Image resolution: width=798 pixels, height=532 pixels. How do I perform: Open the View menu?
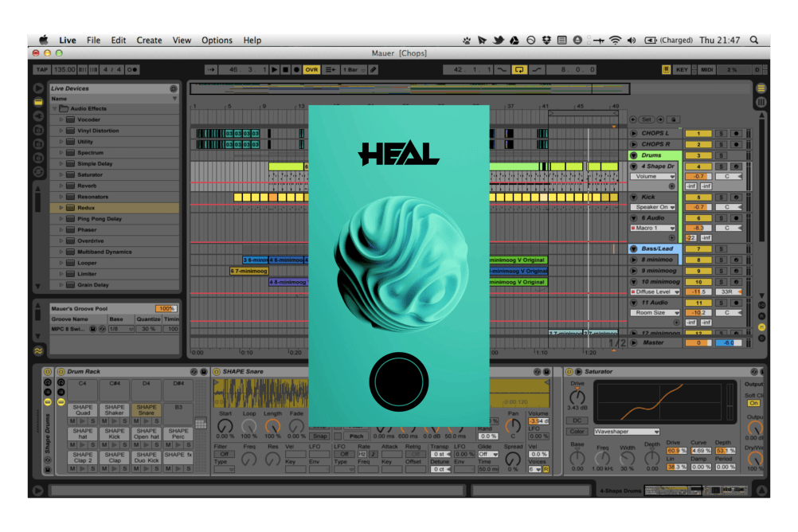pyautogui.click(x=182, y=40)
